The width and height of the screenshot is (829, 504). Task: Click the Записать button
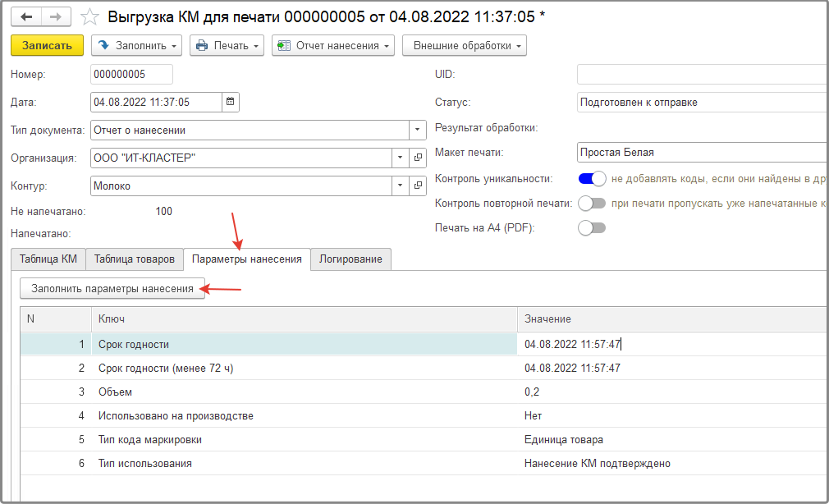point(47,45)
